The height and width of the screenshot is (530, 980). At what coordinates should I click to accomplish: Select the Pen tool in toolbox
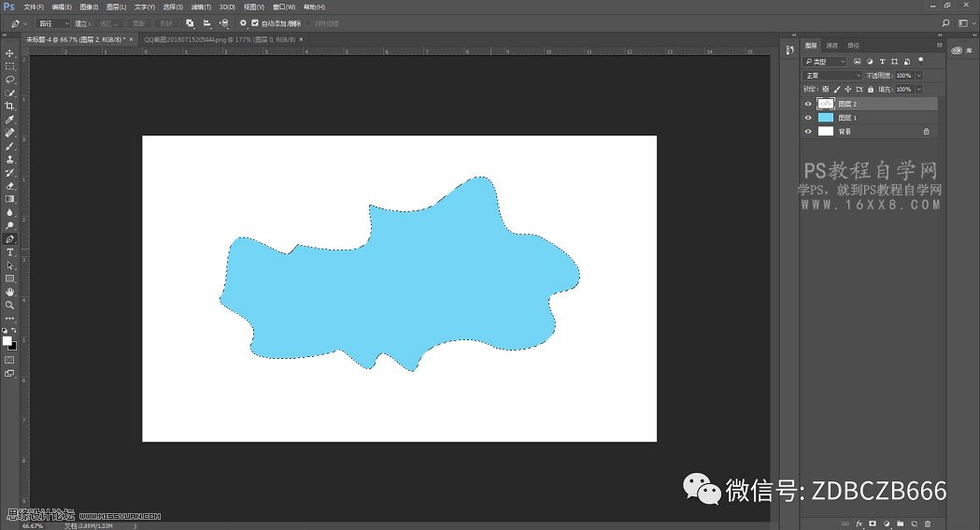coord(9,239)
